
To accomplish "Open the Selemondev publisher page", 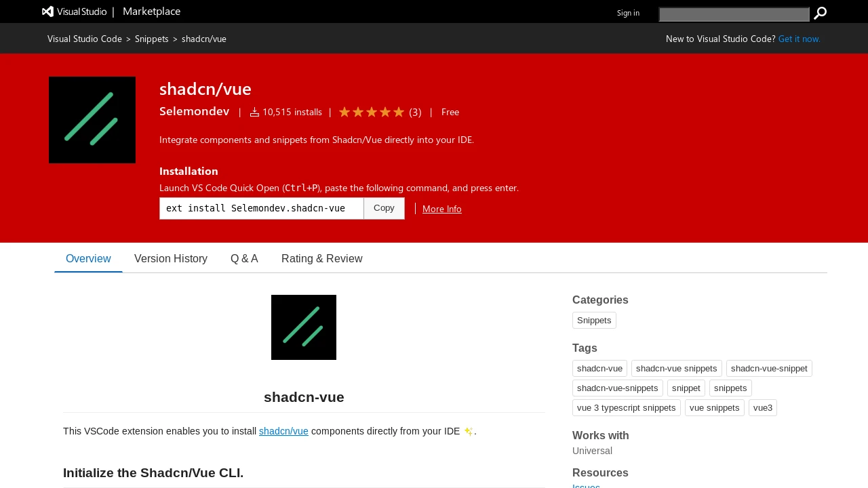I will click(194, 111).
